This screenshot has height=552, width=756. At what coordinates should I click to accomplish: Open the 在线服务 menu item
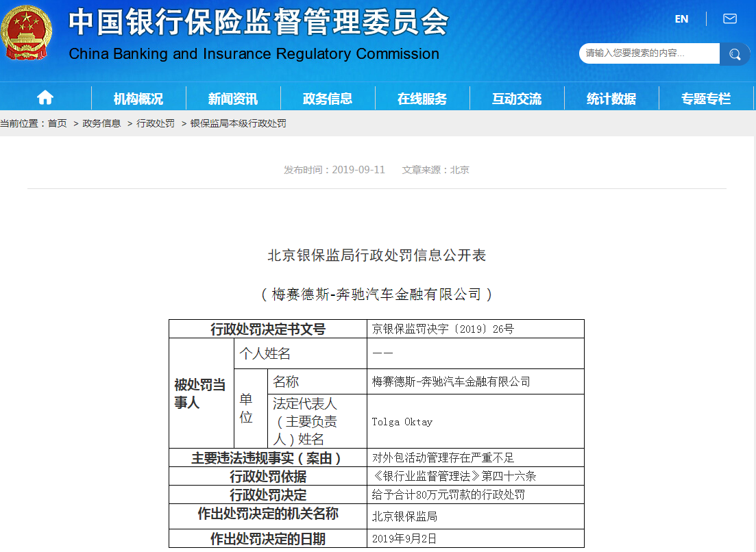click(422, 99)
